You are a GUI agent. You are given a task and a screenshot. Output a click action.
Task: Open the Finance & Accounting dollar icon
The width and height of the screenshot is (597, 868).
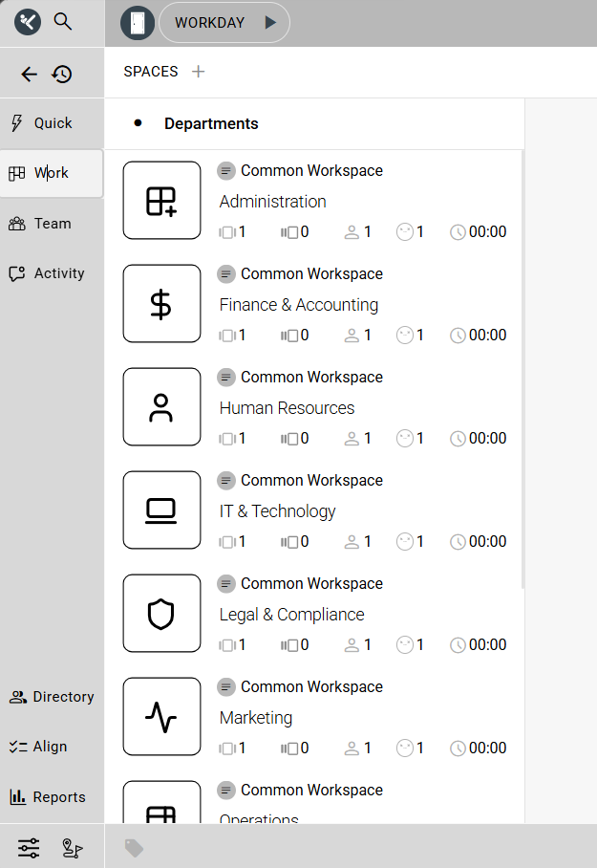click(x=162, y=304)
